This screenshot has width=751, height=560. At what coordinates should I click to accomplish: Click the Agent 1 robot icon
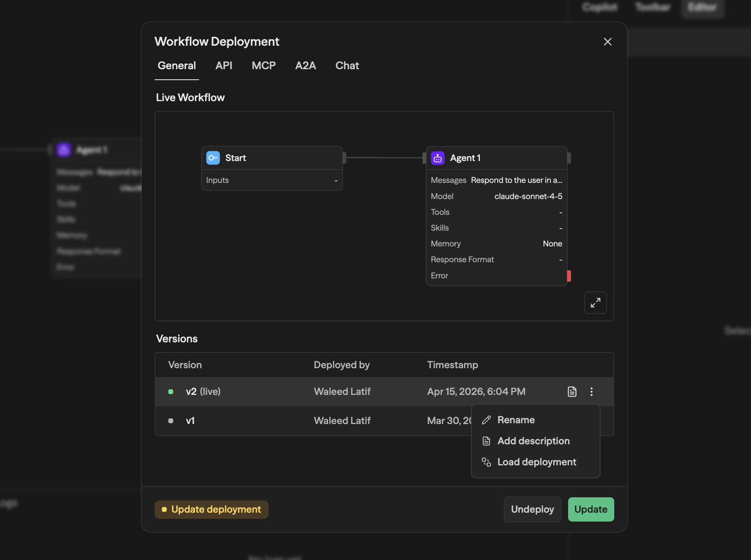(x=437, y=158)
